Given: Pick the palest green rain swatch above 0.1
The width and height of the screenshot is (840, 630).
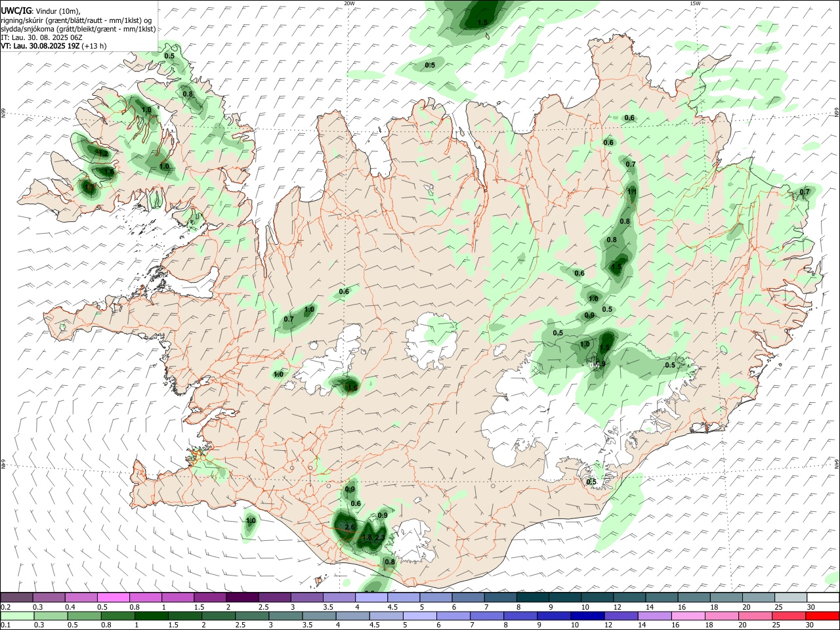Looking at the screenshot, I should [x=17, y=616].
